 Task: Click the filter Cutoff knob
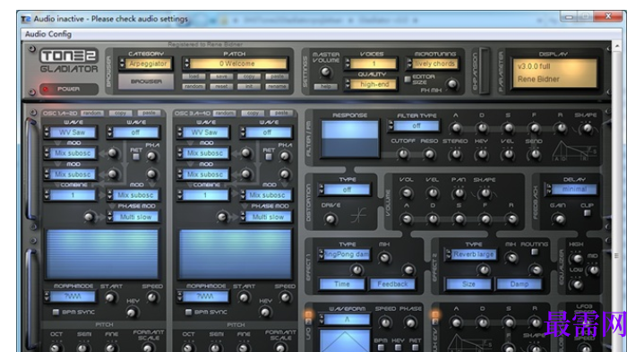tap(403, 154)
